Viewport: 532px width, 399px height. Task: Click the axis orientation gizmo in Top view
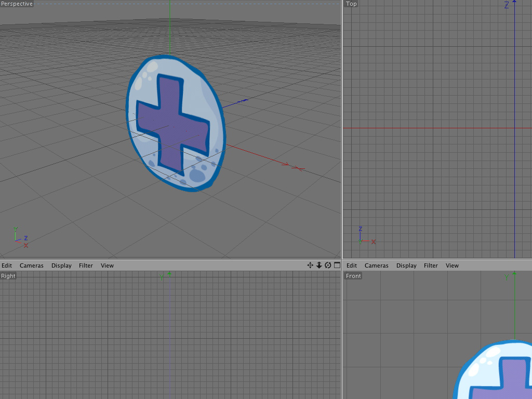tap(366, 235)
